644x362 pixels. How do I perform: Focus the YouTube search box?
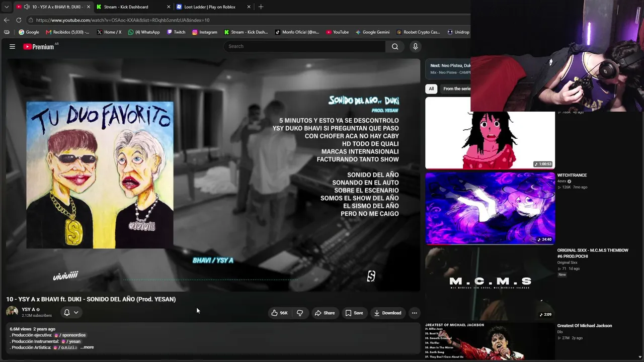(x=305, y=46)
